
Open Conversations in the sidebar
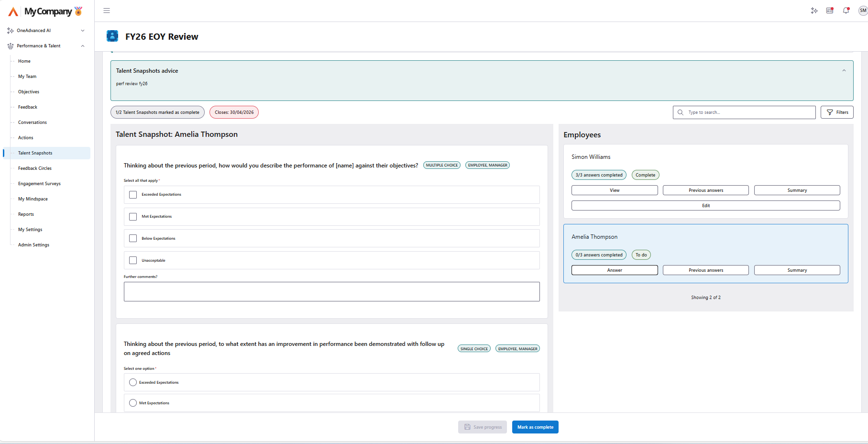(x=33, y=122)
